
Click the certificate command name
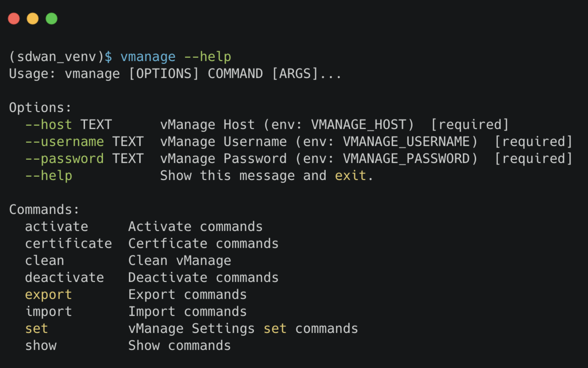pos(68,244)
